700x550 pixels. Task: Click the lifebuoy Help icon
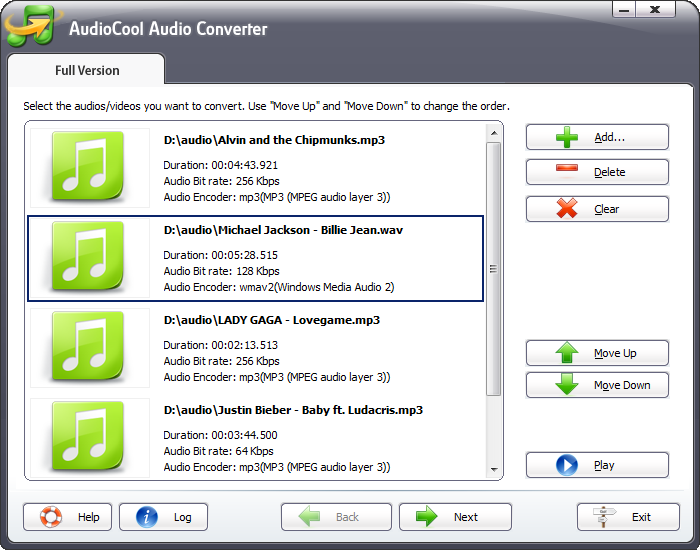[51, 517]
